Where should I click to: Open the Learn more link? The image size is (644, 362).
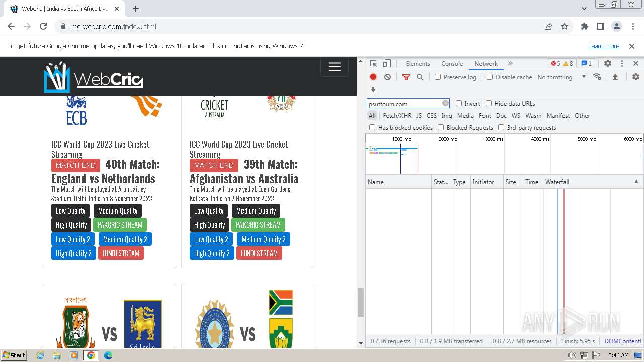604,46
